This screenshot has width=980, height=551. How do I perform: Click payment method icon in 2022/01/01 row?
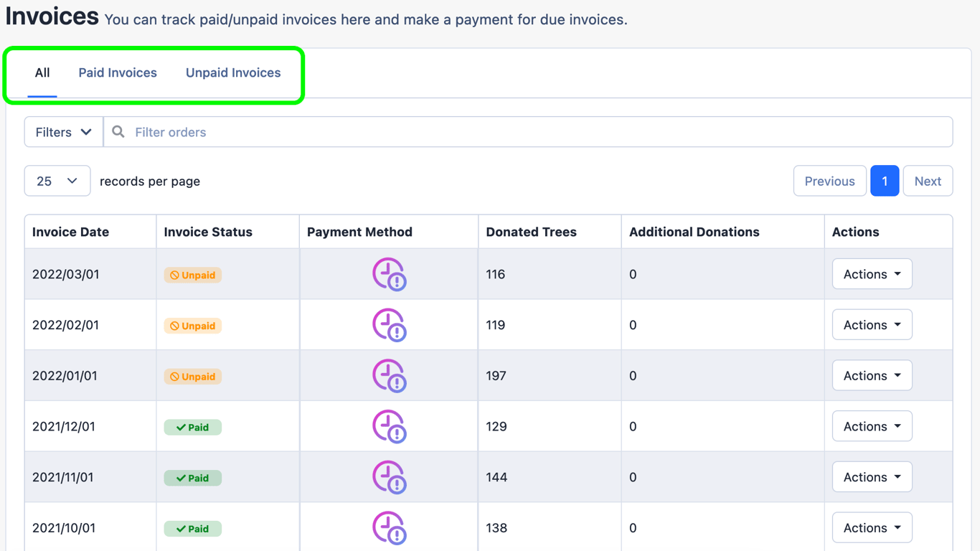pos(390,376)
